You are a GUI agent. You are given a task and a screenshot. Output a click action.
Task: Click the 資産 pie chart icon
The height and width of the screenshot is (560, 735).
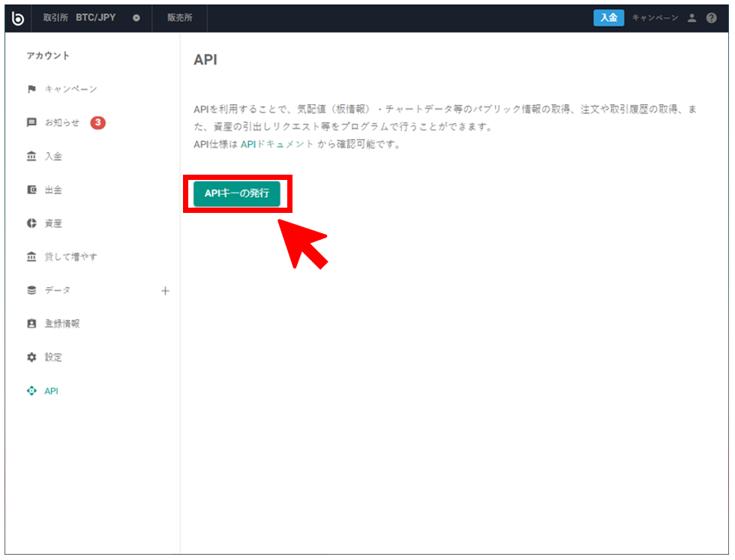(31, 223)
